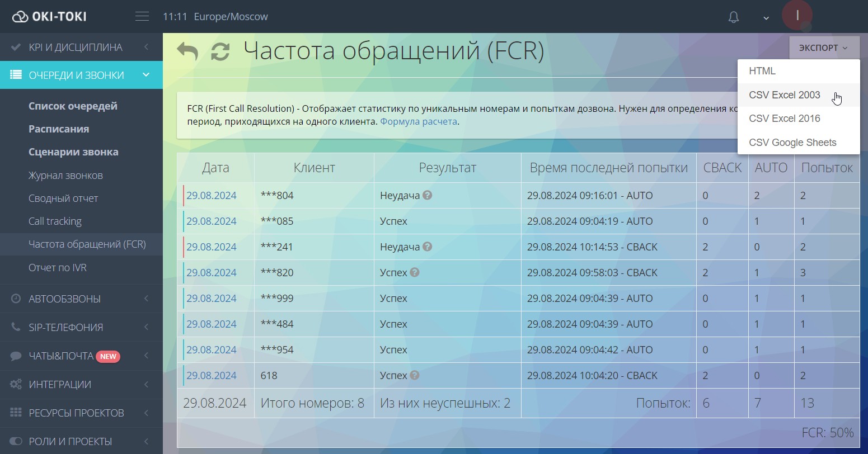Click the Чаты&Почта chat bubble icon
The height and width of the screenshot is (454, 868).
point(16,356)
